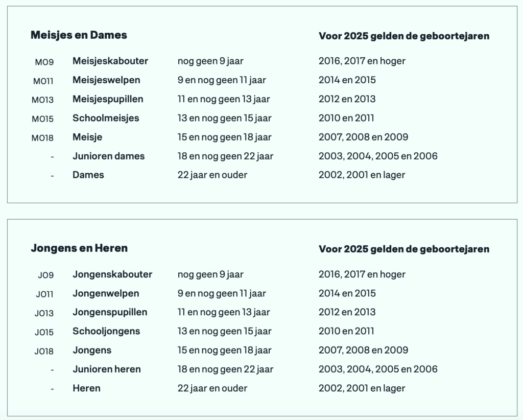The width and height of the screenshot is (523, 420).
Task: Select Junioren heren label
Action: 107,369
